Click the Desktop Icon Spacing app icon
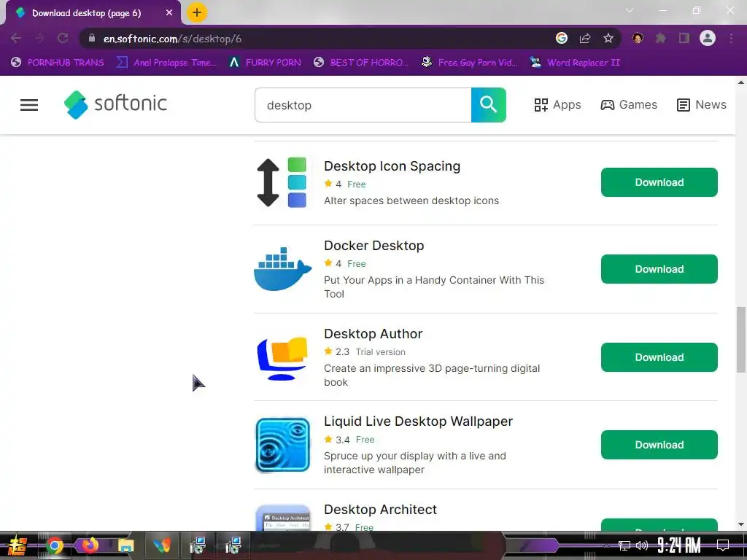Viewport: 747px width, 560px height. [x=282, y=182]
